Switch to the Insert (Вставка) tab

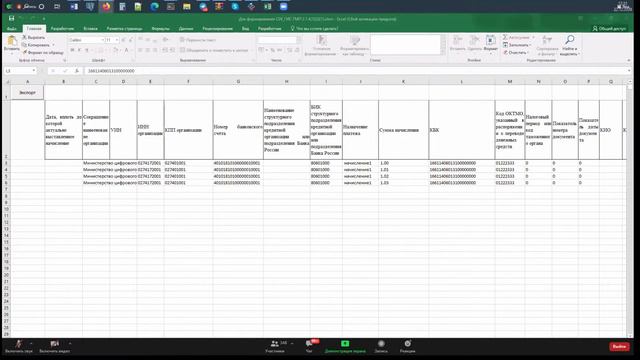pos(91,29)
